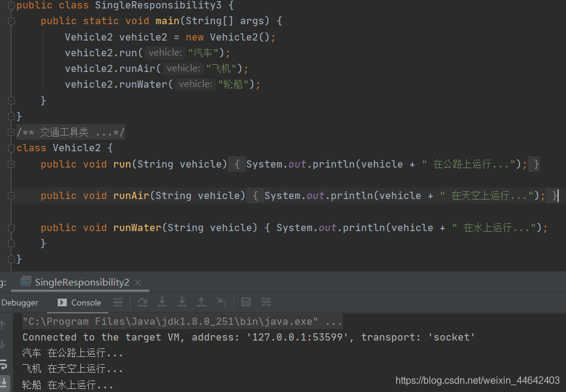The height and width of the screenshot is (392, 566).
Task: Click the string " 在公路上运行..." in run
Action: [469, 164]
